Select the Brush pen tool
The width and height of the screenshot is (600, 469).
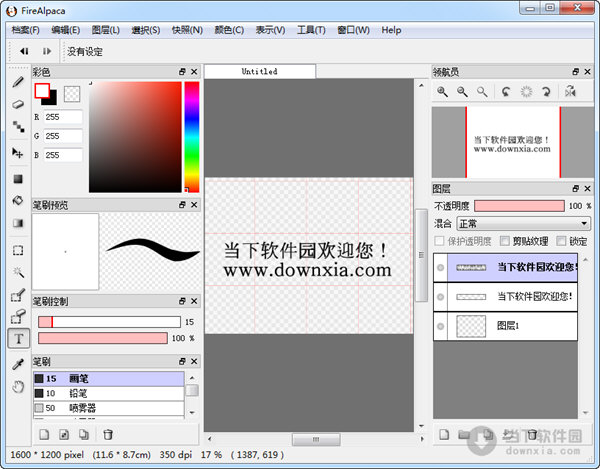(x=18, y=82)
